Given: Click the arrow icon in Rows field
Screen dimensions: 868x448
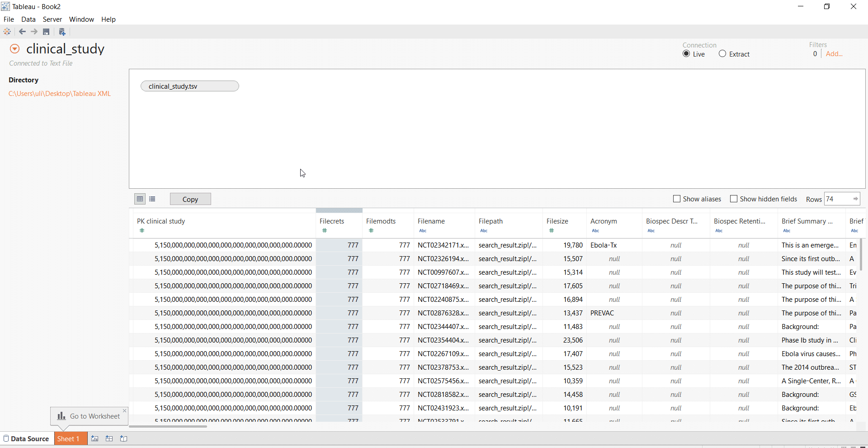Looking at the screenshot, I should (855, 199).
